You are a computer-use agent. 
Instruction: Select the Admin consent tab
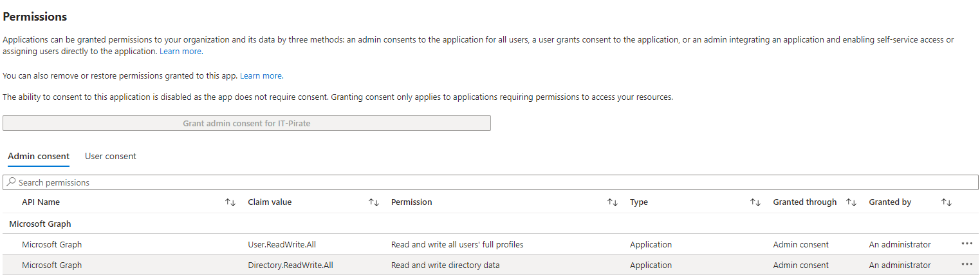(39, 156)
